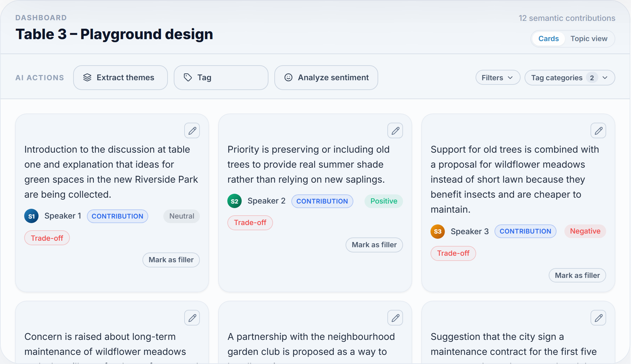Switch to Cards view
631x364 pixels.
548,39
